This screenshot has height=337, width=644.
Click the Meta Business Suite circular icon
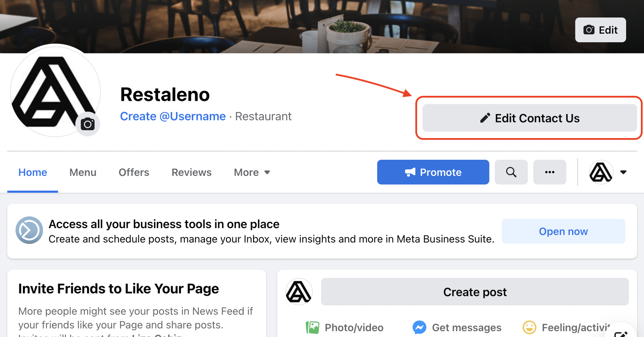pos(29,230)
